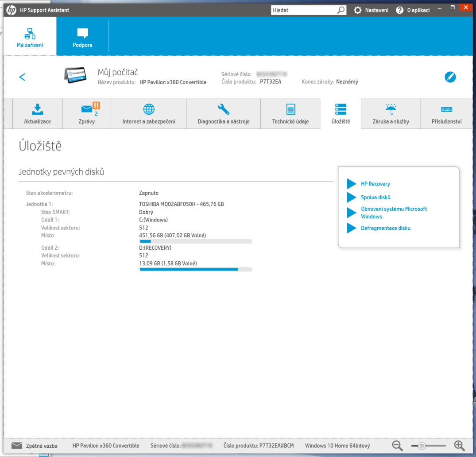This screenshot has height=457, width=476.
Task: Launch Správa disků
Action: pos(376,197)
